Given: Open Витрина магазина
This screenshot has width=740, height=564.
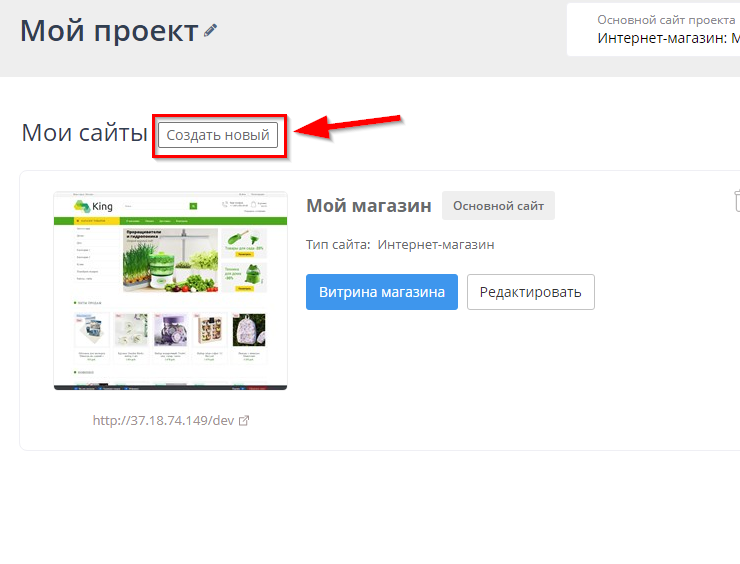Looking at the screenshot, I should click(x=381, y=292).
